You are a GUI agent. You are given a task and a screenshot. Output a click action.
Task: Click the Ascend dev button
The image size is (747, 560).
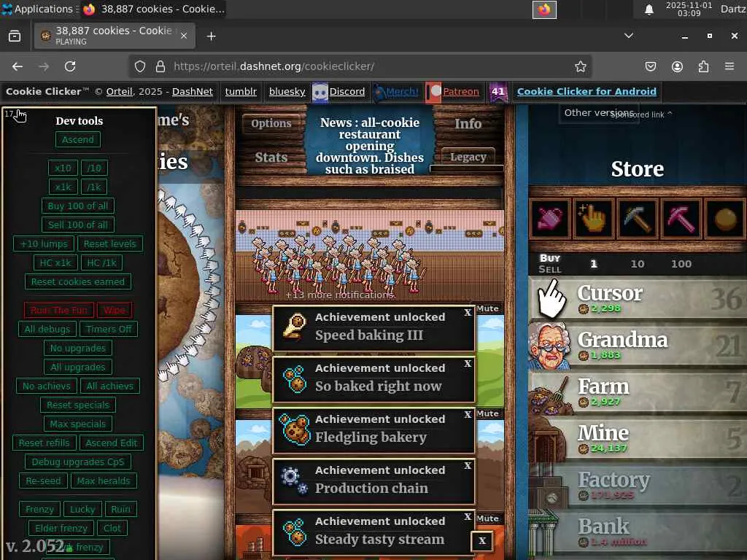[x=77, y=139]
